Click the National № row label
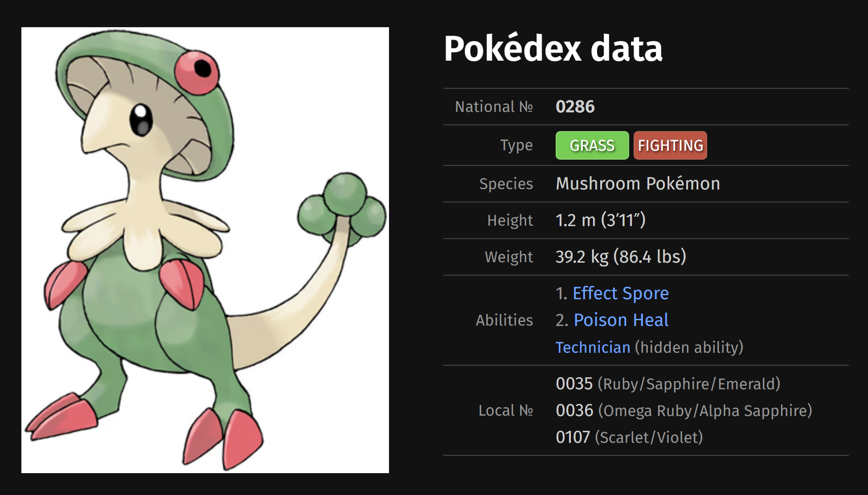 coord(494,107)
